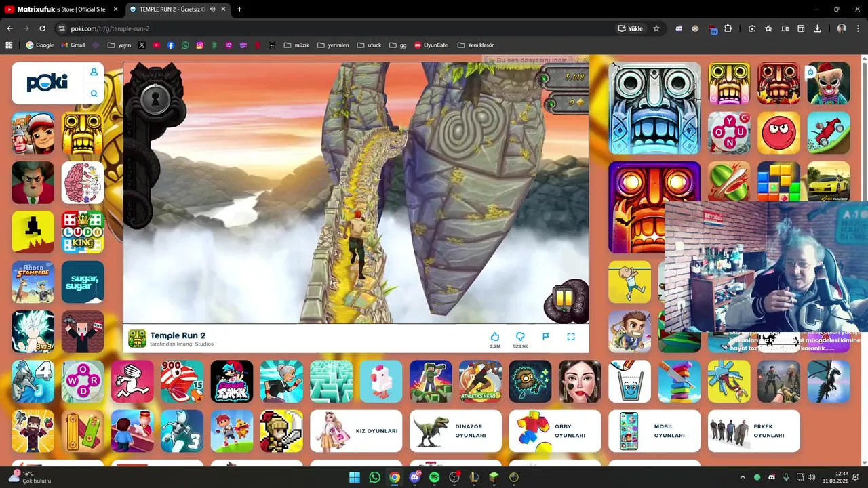Report the game using flag icon
The height and width of the screenshot is (488, 868).
(545, 336)
